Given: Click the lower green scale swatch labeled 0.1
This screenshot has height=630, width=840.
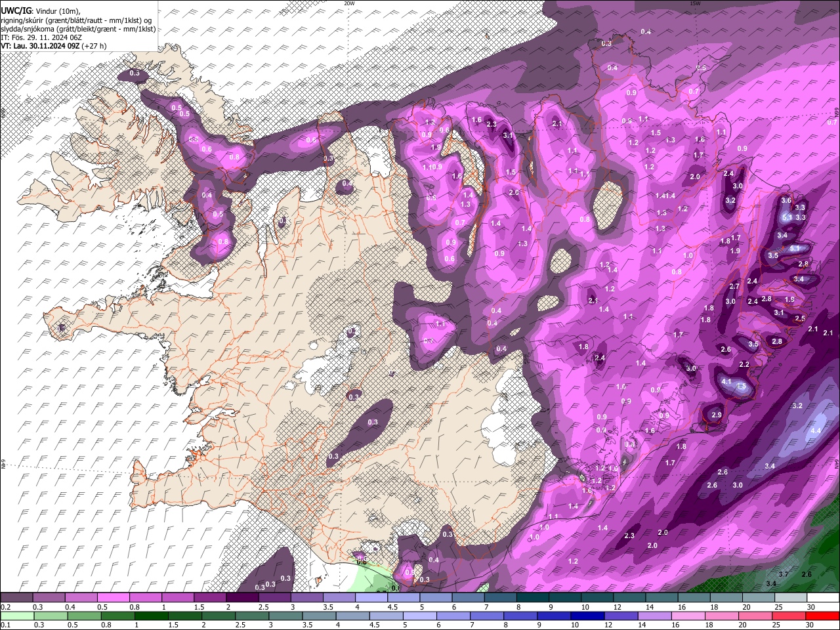Looking at the screenshot, I should tap(16, 616).
